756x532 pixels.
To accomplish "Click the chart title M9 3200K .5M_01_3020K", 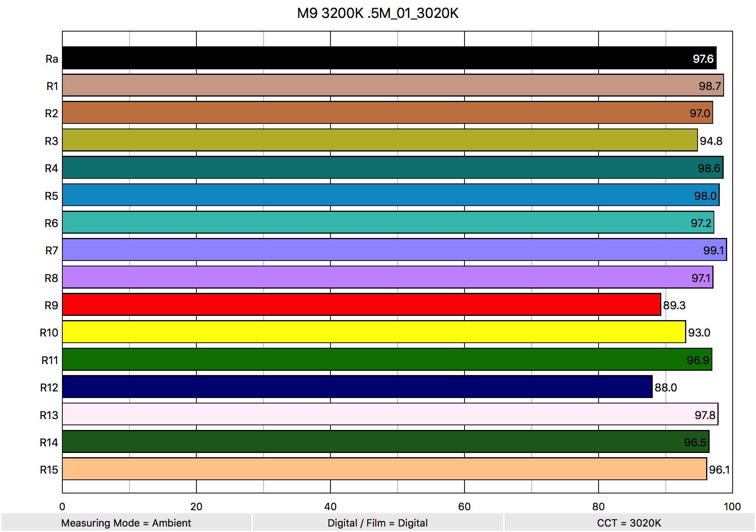I will [x=378, y=13].
